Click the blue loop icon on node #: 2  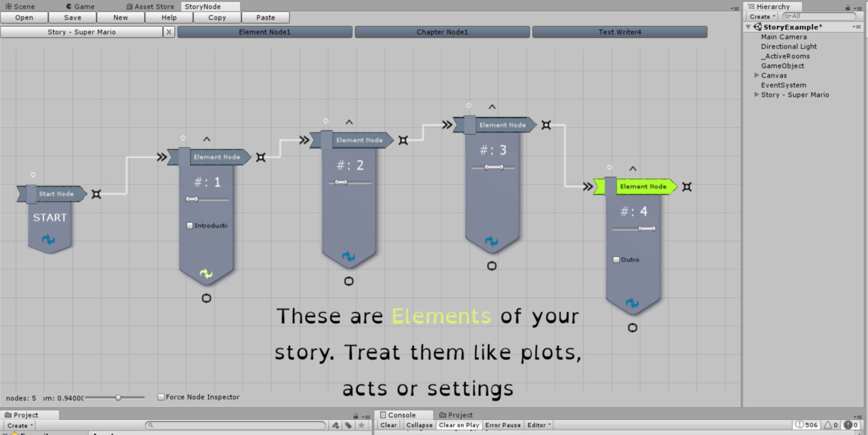point(349,255)
